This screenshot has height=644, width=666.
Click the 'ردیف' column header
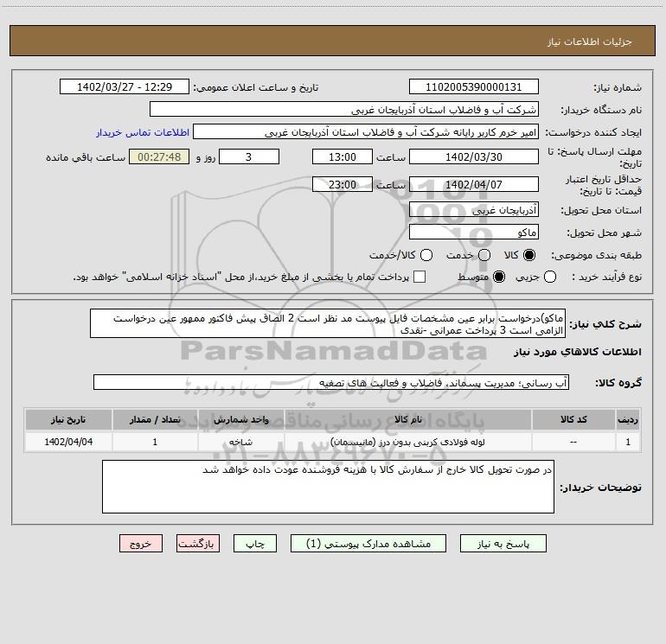pyautogui.click(x=628, y=419)
